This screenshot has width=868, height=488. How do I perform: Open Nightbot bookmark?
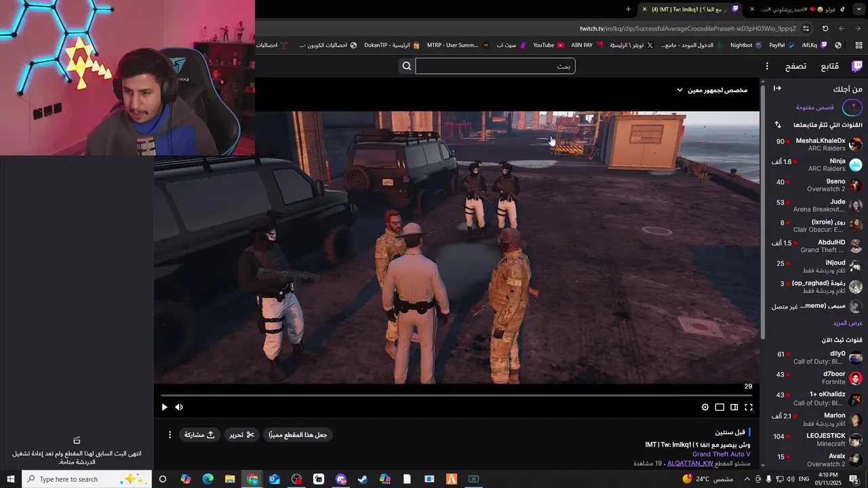pyautogui.click(x=747, y=45)
